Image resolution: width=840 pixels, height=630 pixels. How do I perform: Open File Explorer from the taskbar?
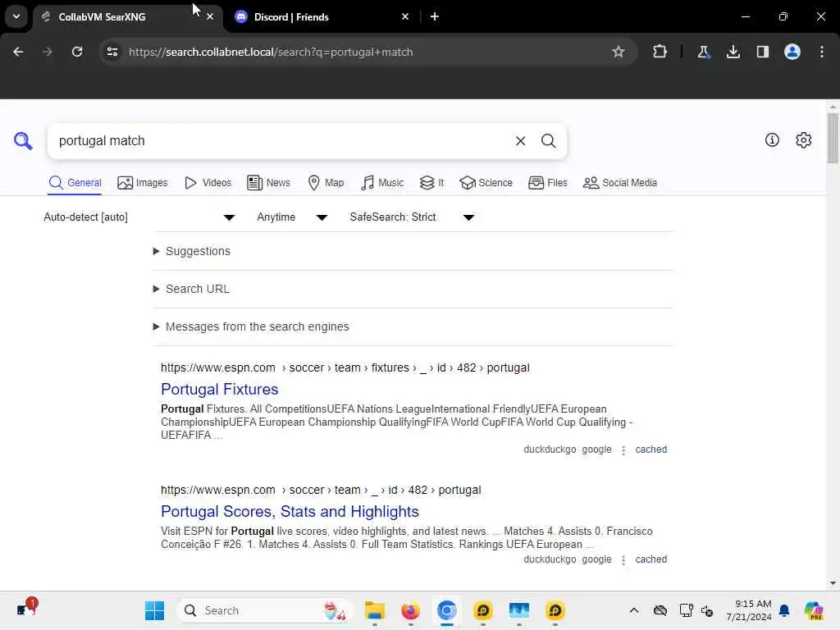(374, 610)
